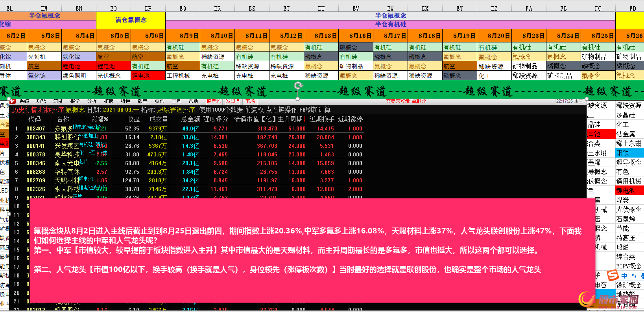Select stock 天赐材料 in the list
The image size is (644, 312).
66,180
